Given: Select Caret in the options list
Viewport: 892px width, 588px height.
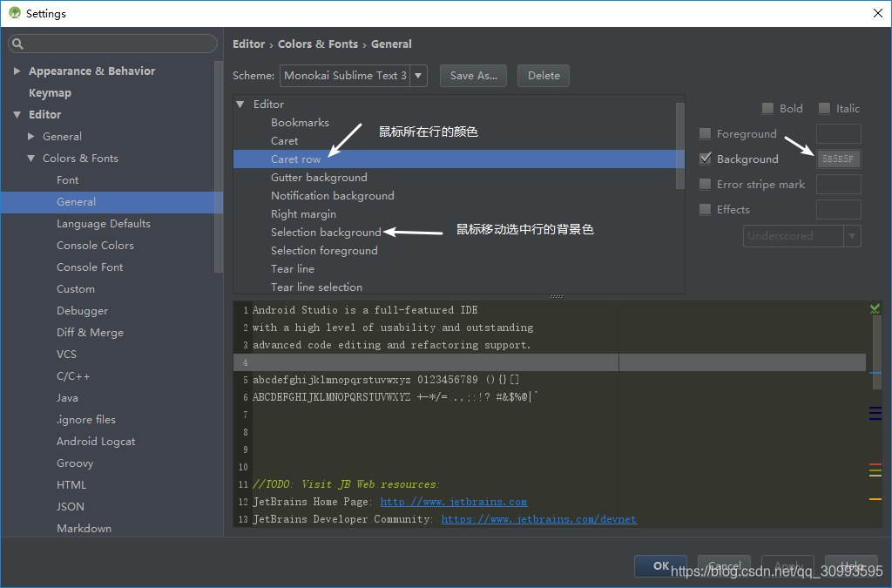Looking at the screenshot, I should (x=285, y=141).
